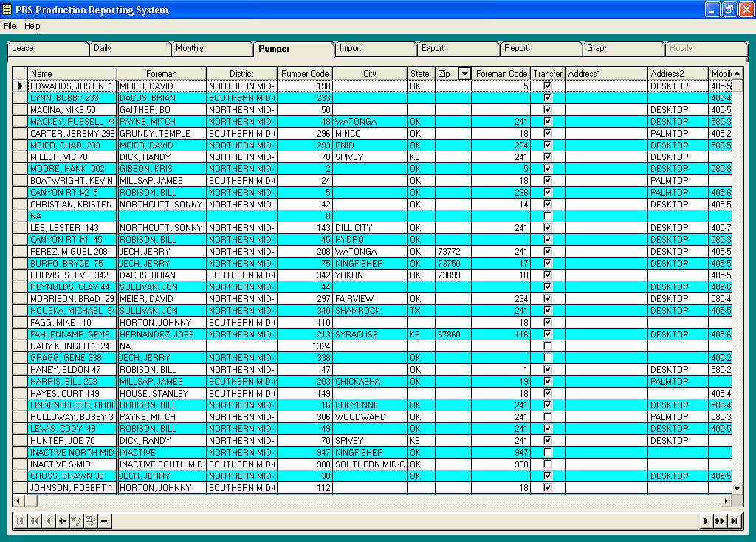Click the fast forward records icon
Screen dimensions: 756x542
click(720, 521)
